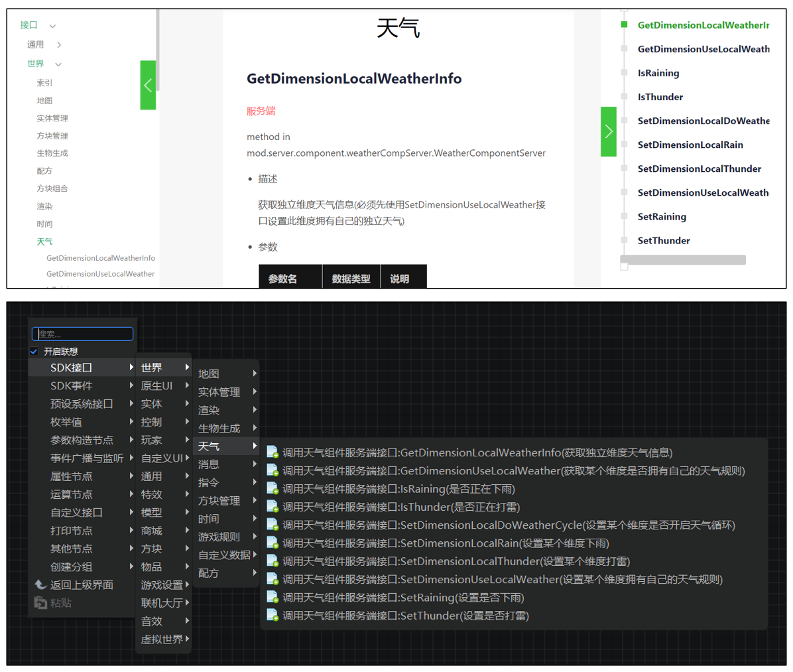The image size is (793, 672).
Task: Click the node icon beside SetThunder entry
Action: tap(273, 616)
